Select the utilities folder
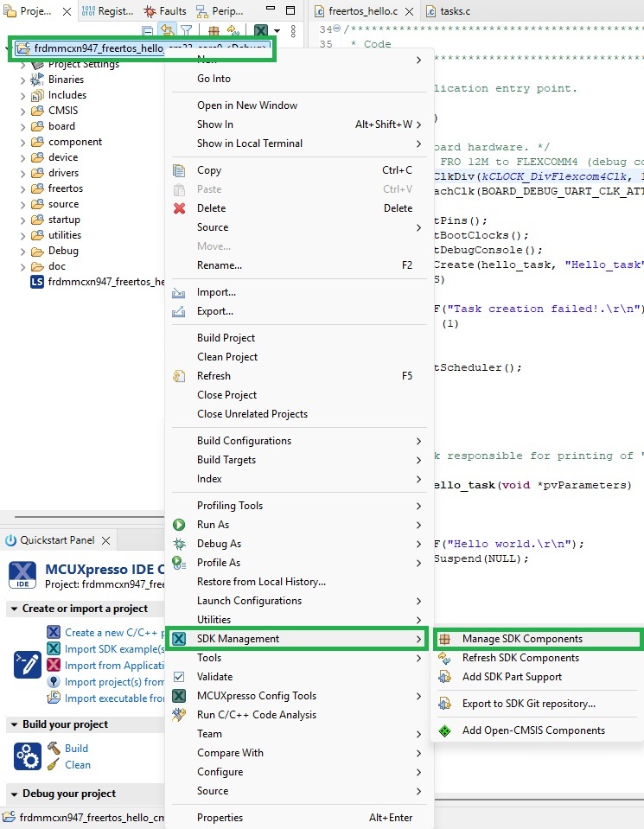This screenshot has width=644, height=829. click(65, 235)
